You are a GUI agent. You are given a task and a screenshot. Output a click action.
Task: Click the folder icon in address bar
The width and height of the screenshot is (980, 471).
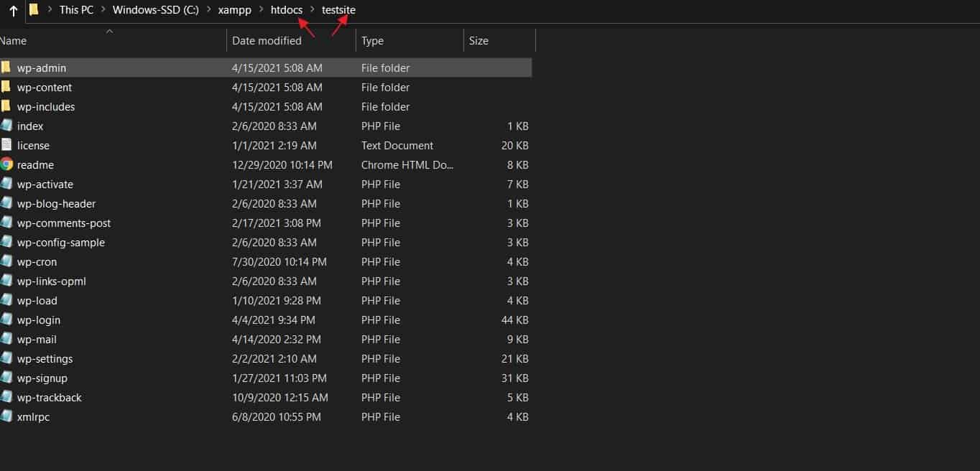tap(33, 10)
